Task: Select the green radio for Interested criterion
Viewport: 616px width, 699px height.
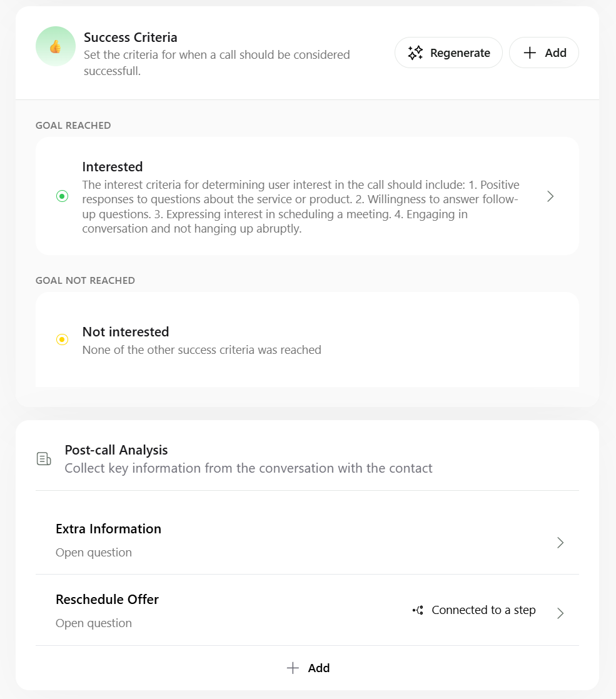Action: (x=62, y=196)
